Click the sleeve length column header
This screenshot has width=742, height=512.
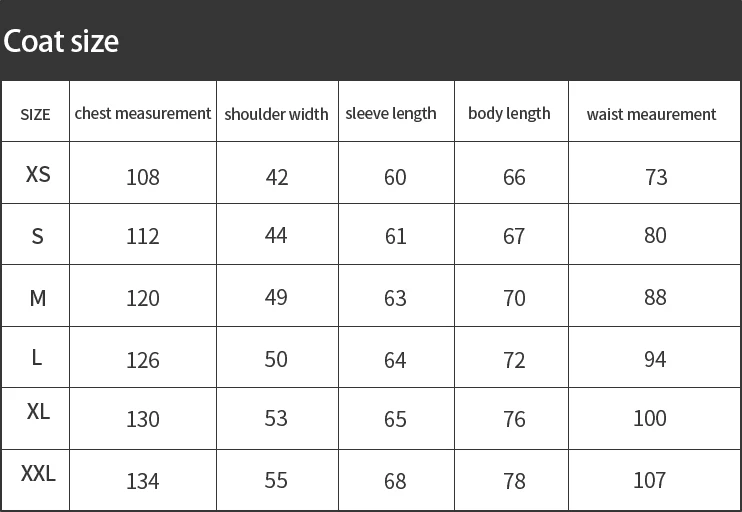[391, 113]
